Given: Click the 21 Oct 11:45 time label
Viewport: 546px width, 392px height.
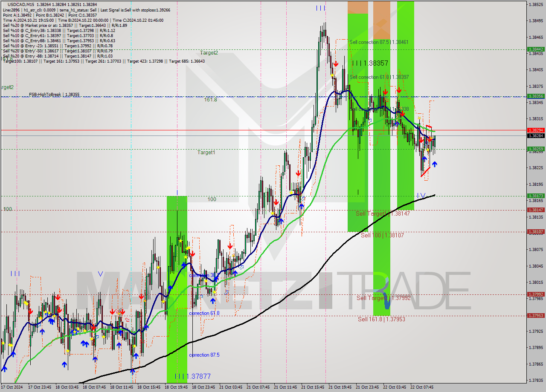Looking at the screenshot, I should point(285,387).
